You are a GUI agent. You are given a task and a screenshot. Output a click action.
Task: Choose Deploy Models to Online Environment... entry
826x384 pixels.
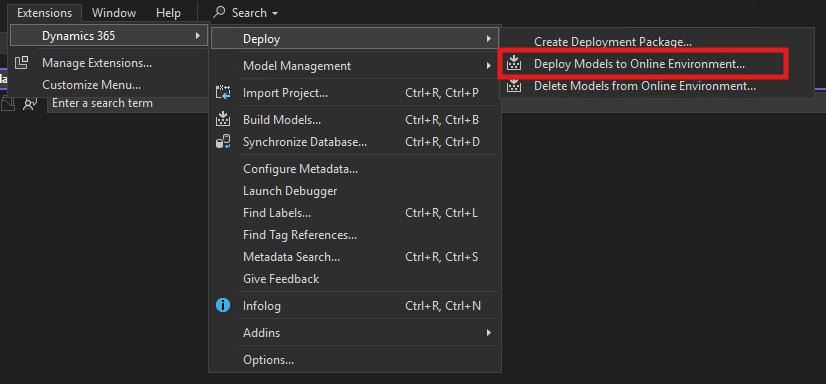[x=656, y=64]
